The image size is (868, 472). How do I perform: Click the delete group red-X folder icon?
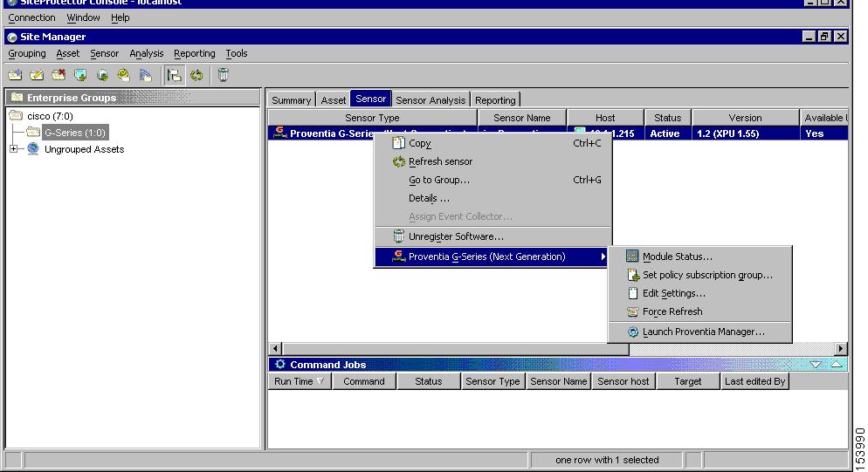tap(59, 75)
